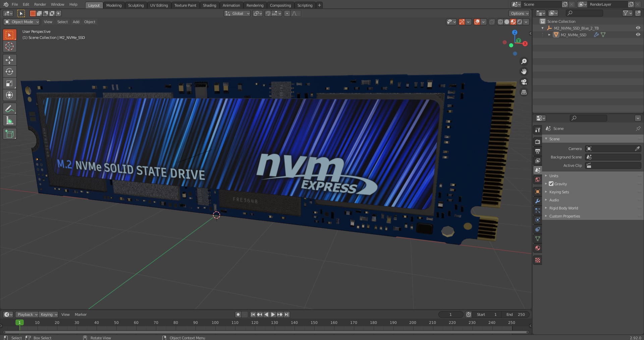The height and width of the screenshot is (340, 644).
Task: Hide the M2_NVMe_SSD object in the outliner
Action: point(638,35)
